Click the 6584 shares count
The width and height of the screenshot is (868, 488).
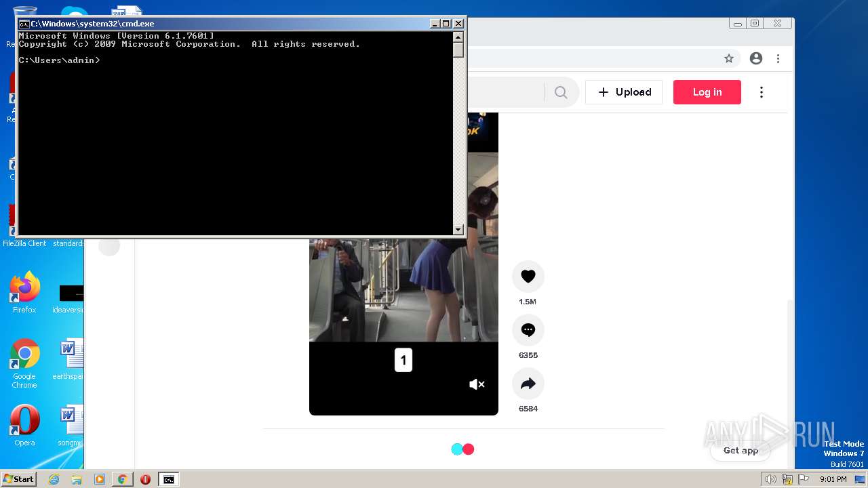point(528,409)
